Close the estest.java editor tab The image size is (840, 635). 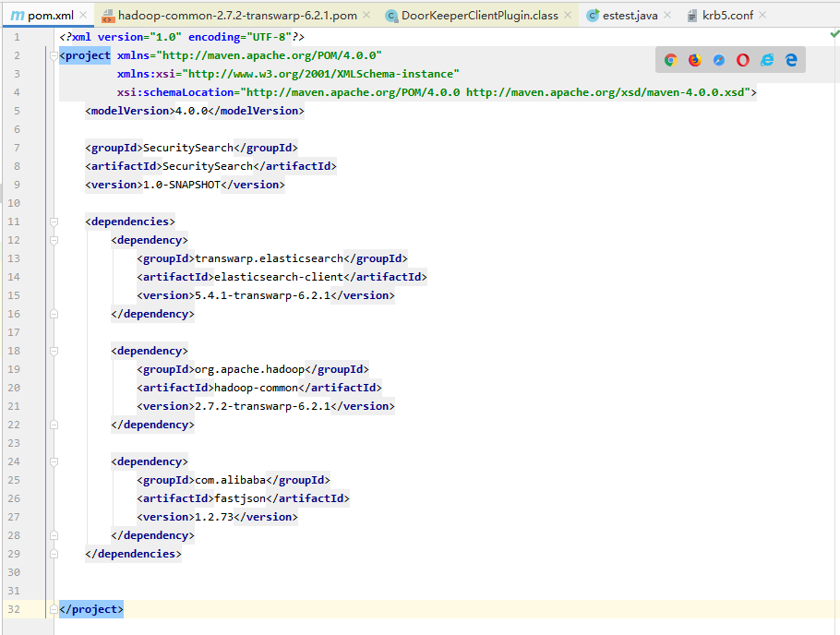[668, 16]
